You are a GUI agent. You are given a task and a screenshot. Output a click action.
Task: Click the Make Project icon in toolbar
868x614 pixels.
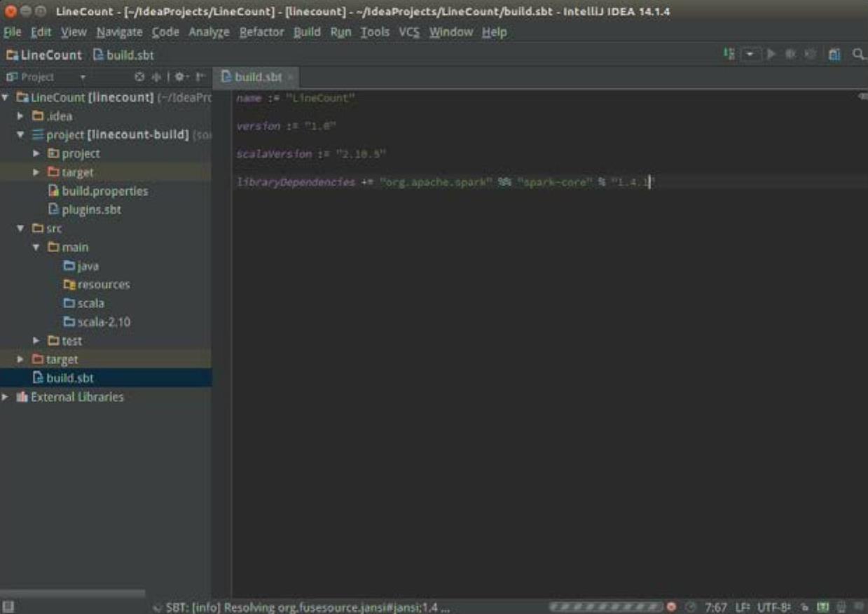pos(729,54)
